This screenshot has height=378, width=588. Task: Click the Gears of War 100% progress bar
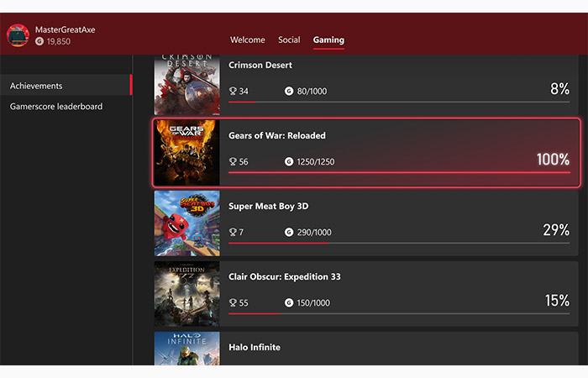[399, 172]
